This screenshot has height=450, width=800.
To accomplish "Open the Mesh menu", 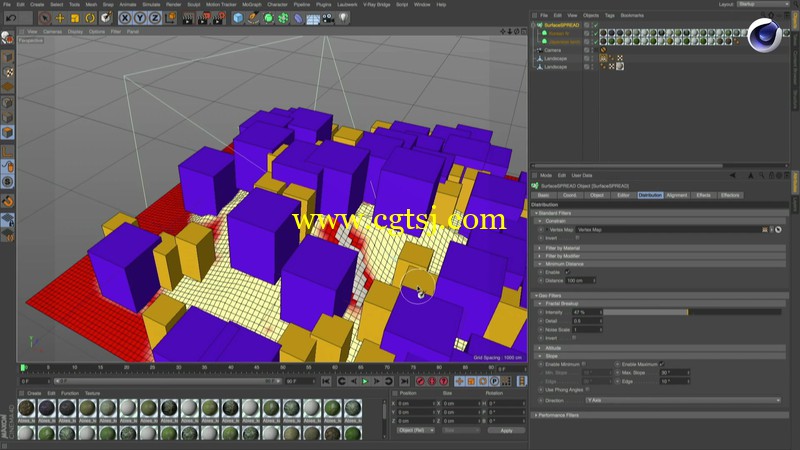I will tap(91, 4).
